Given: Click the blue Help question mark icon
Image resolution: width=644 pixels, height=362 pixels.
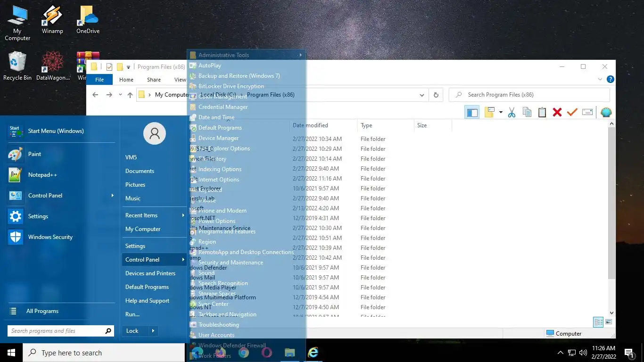Looking at the screenshot, I should coord(610,80).
